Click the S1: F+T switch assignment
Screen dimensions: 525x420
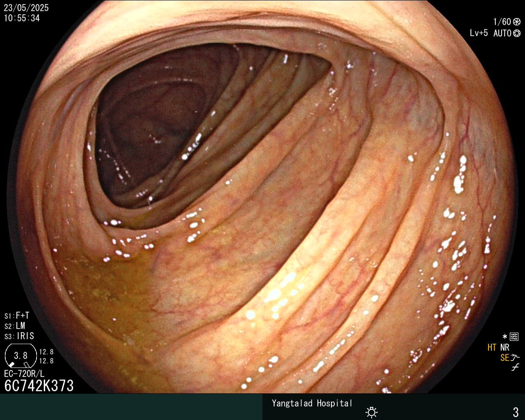[x=17, y=316]
